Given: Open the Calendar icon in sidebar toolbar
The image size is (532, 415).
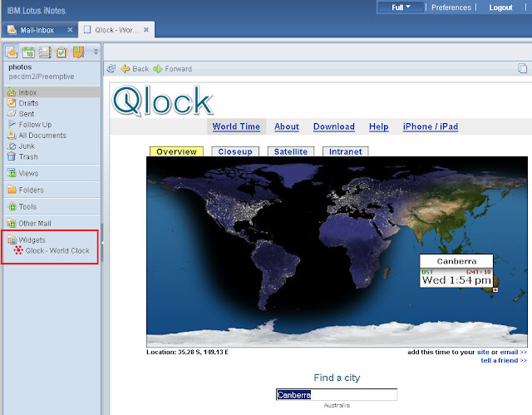Looking at the screenshot, I should [x=28, y=52].
